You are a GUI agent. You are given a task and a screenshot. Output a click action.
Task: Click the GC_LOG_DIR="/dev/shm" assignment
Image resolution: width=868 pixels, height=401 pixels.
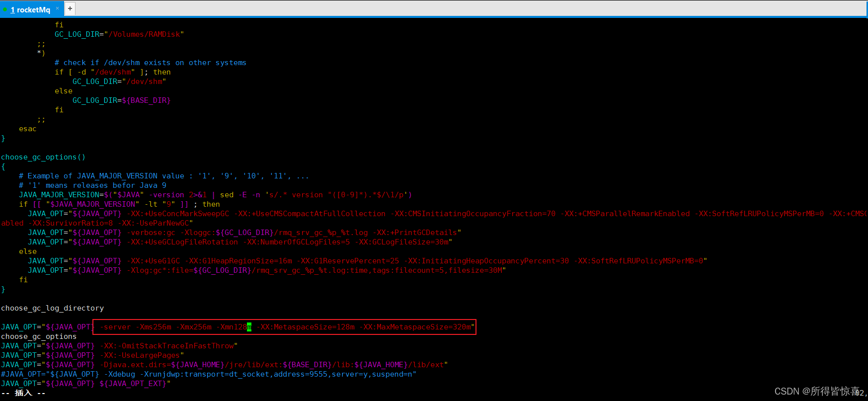[x=119, y=81]
